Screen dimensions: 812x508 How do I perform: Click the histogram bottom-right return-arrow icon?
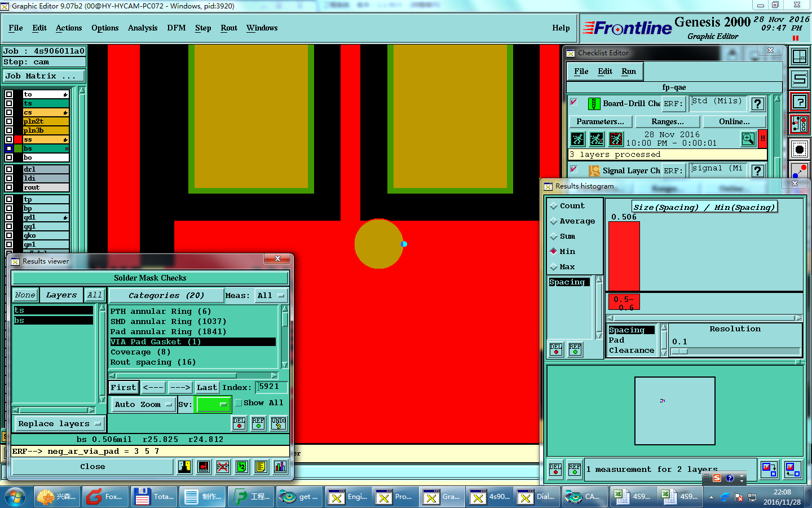point(793,469)
